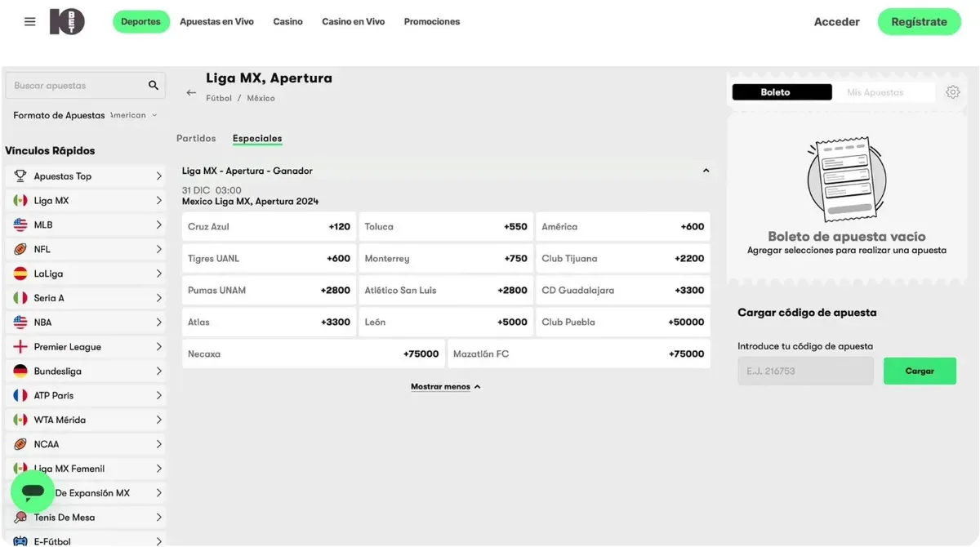Select Tigres UANL +600 odds
Screen dimensions: 980x547
[x=269, y=259]
